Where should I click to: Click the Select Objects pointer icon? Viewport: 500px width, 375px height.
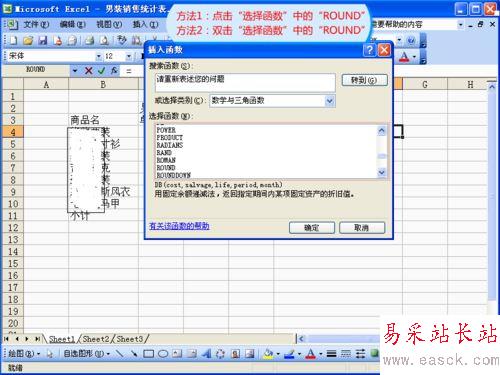pyautogui.click(x=50, y=354)
